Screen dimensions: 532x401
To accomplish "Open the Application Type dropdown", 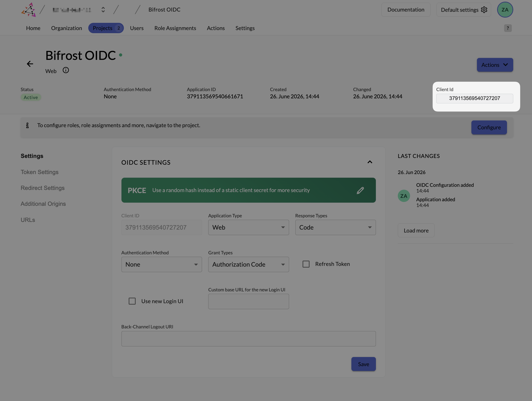I will pos(248,227).
